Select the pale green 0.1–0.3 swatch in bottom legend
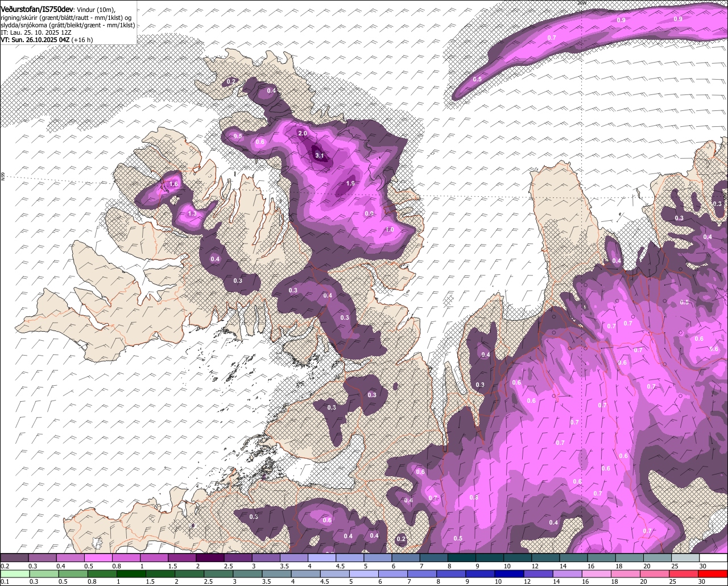This screenshot has height=586, width=728. pyautogui.click(x=14, y=574)
